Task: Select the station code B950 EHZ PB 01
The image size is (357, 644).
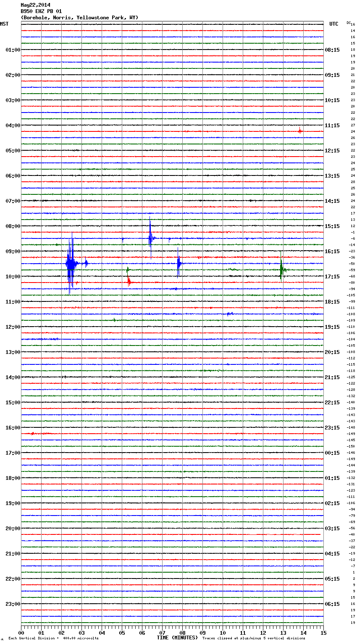Action: (41, 11)
